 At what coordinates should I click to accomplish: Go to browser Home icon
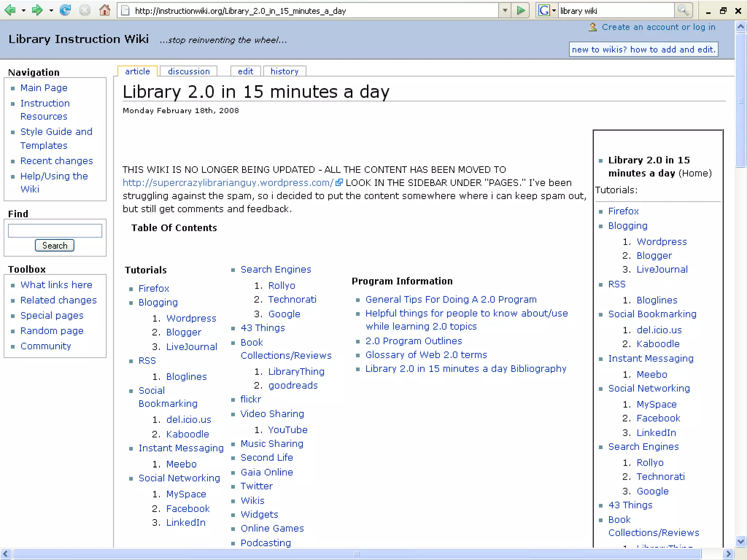click(x=105, y=10)
